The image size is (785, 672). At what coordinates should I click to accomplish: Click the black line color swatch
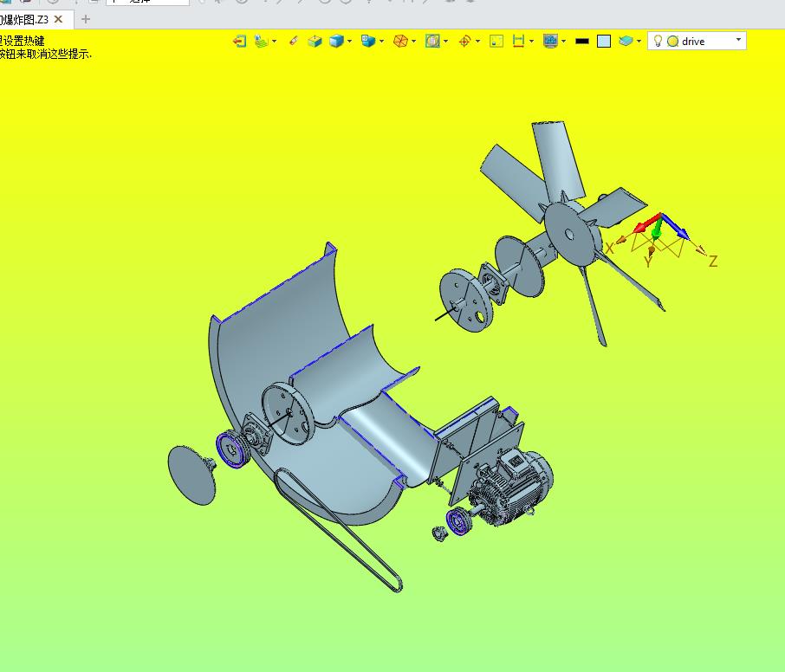581,42
